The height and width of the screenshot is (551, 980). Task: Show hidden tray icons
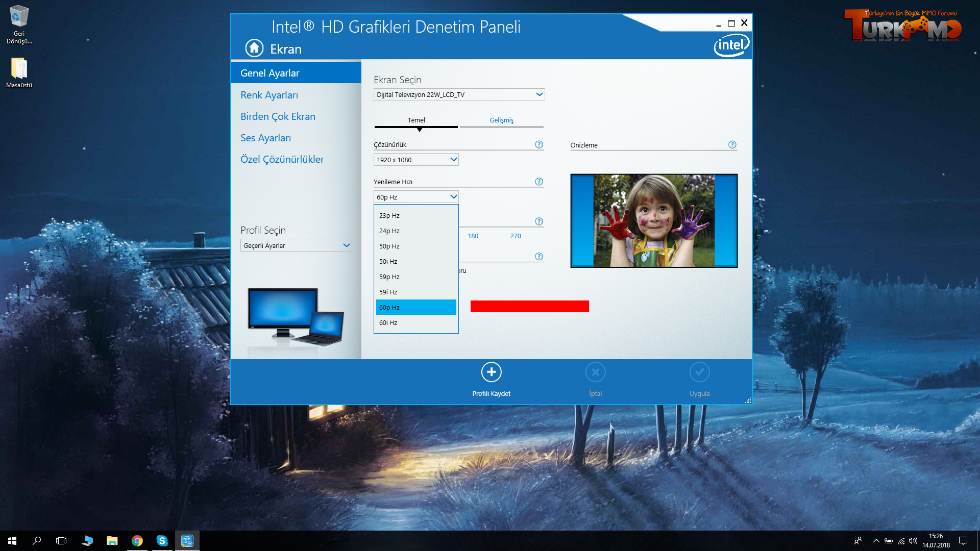coord(876,541)
